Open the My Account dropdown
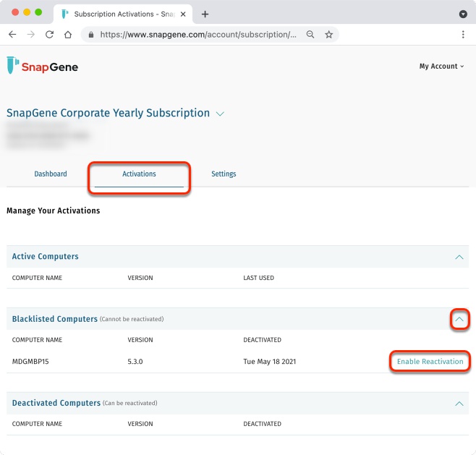Viewport: 476px width, 455px height. click(441, 66)
